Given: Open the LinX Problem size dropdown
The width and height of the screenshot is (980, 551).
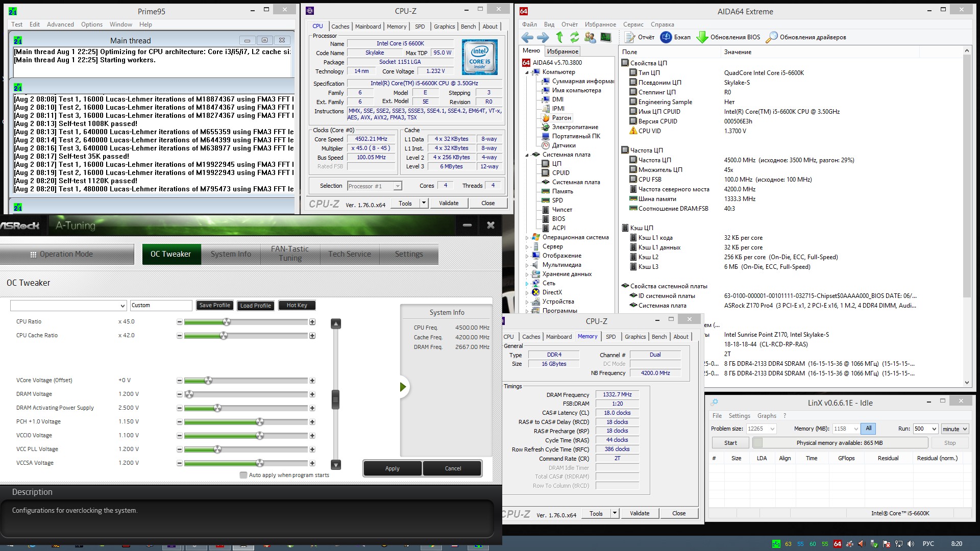Looking at the screenshot, I should [x=772, y=429].
